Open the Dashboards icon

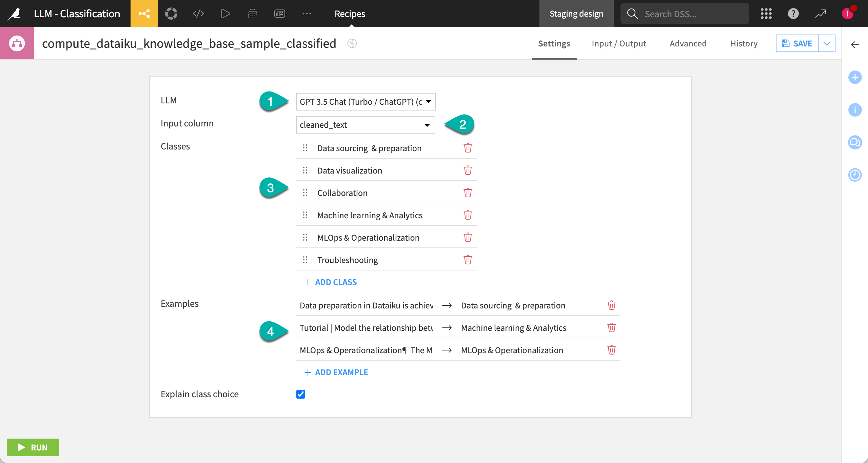pos(280,14)
